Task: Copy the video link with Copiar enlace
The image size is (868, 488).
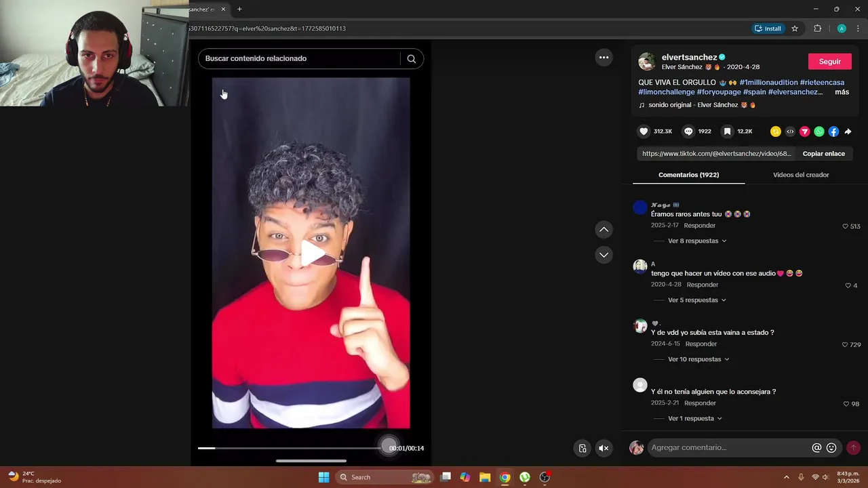Action: [x=823, y=154]
